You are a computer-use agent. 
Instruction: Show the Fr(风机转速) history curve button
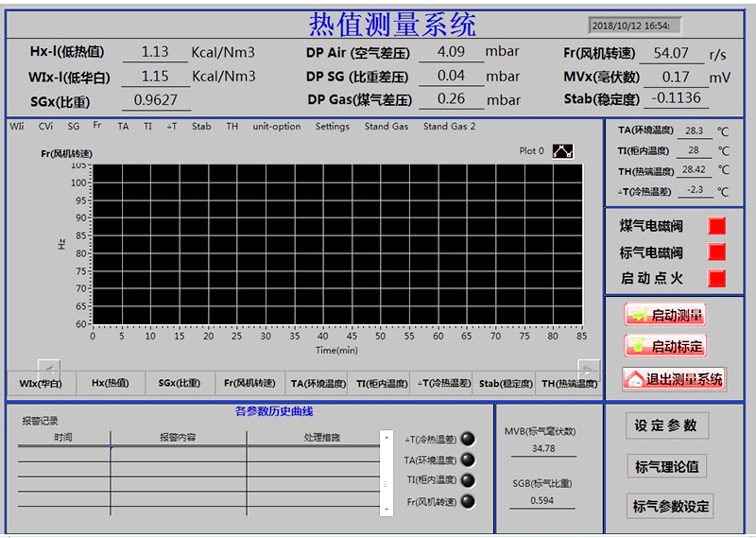click(x=249, y=384)
